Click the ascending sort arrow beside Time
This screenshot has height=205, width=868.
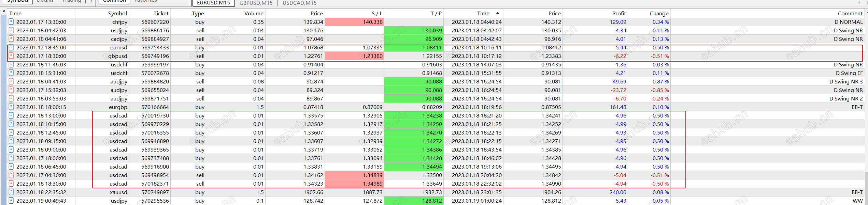pos(497,13)
